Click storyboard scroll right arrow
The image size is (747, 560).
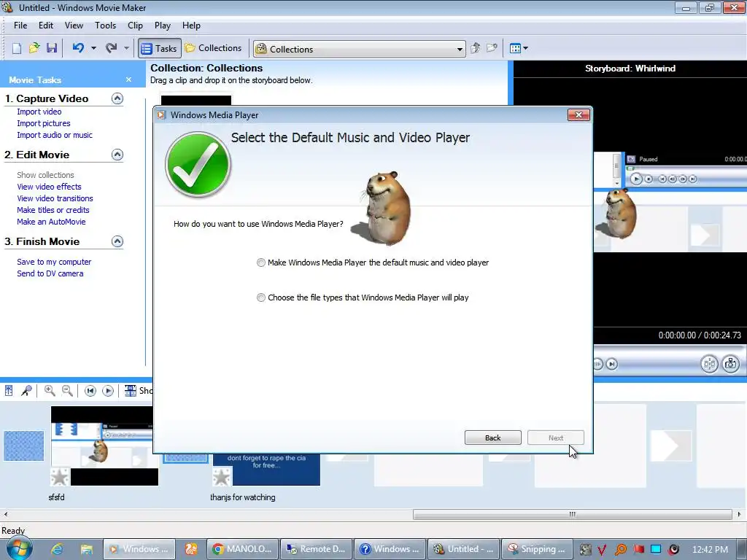coord(740,514)
